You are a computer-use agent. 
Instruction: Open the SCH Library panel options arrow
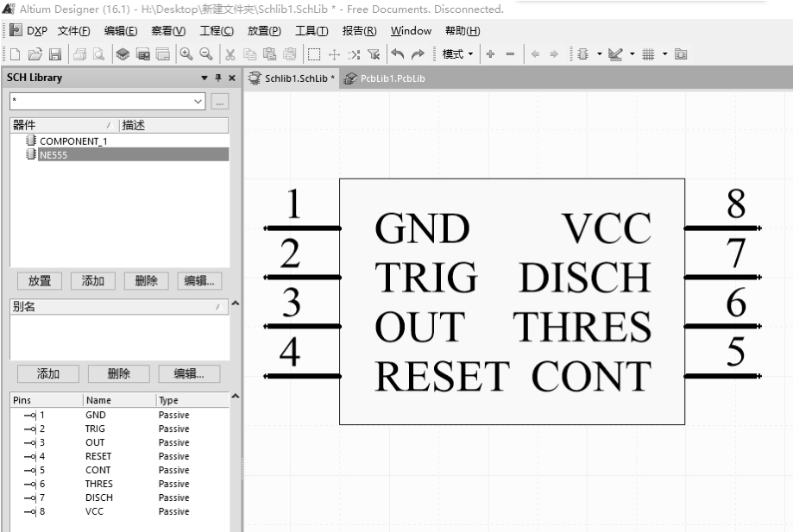point(205,78)
